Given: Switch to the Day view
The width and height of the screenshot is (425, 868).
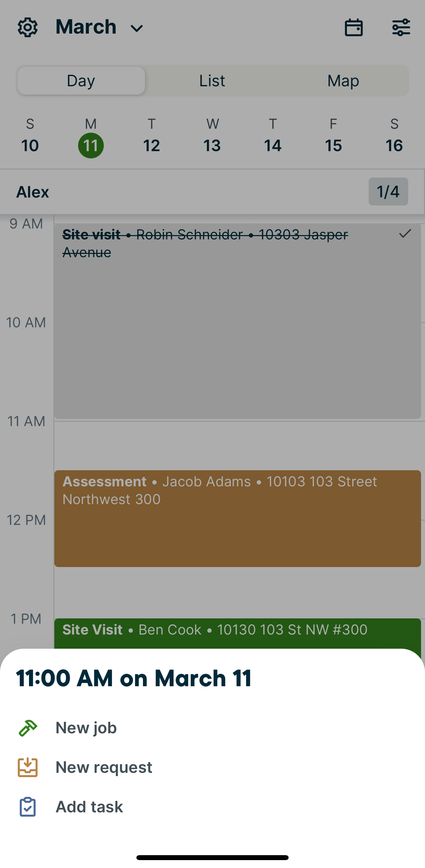Looking at the screenshot, I should (80, 81).
